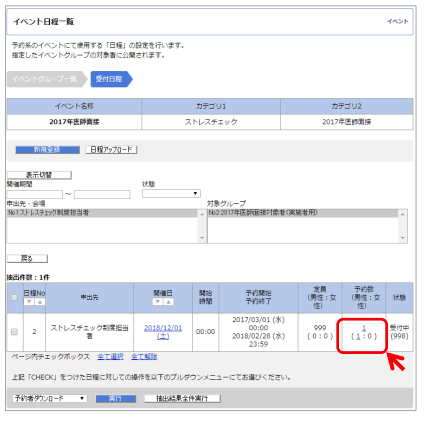Image resolution: width=424 pixels, height=421 pixels.
Task: Select the 受付日程 breadcrumb step
Action: point(110,79)
